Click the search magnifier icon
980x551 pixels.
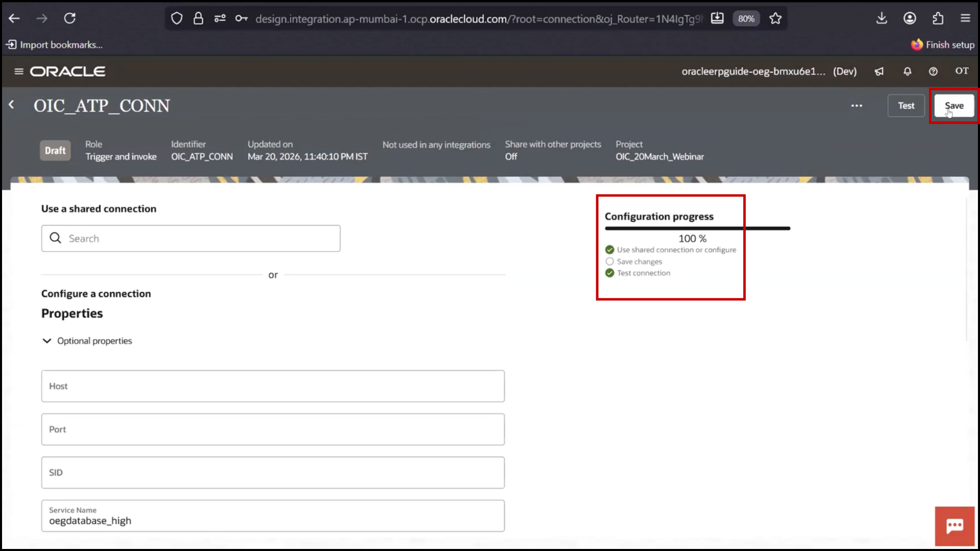tap(55, 238)
